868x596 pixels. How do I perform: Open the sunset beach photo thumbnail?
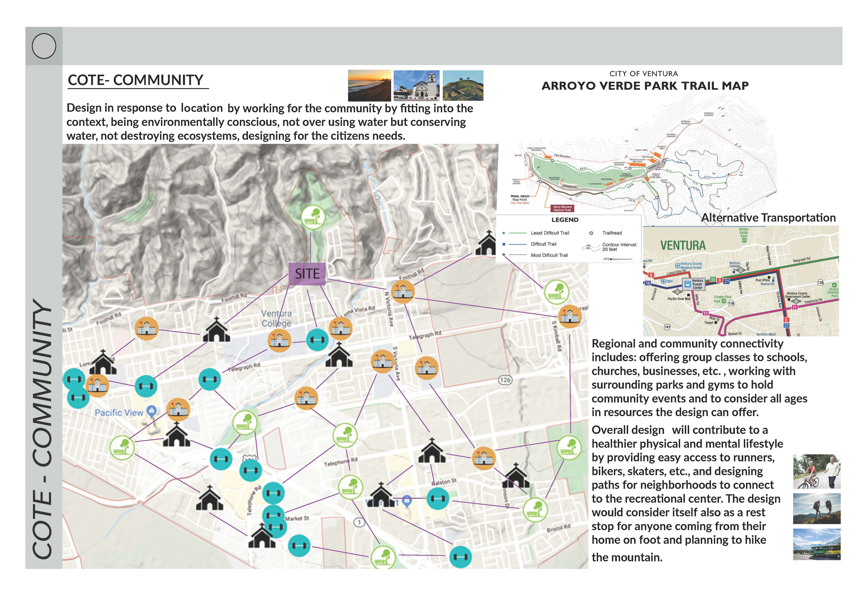369,85
